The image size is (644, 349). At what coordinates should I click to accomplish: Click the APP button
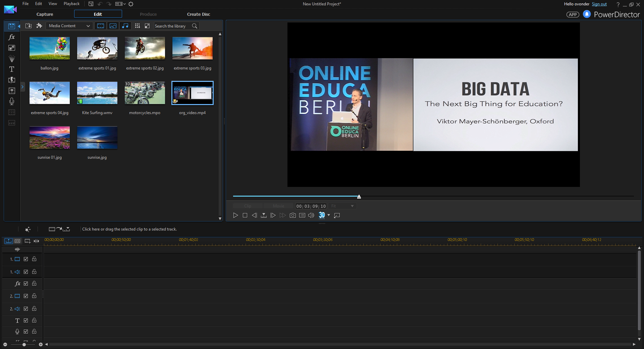pyautogui.click(x=573, y=14)
